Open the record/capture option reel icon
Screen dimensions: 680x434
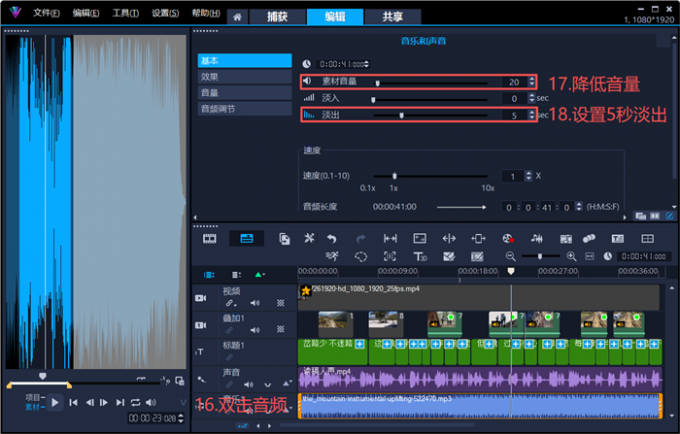click(x=508, y=238)
